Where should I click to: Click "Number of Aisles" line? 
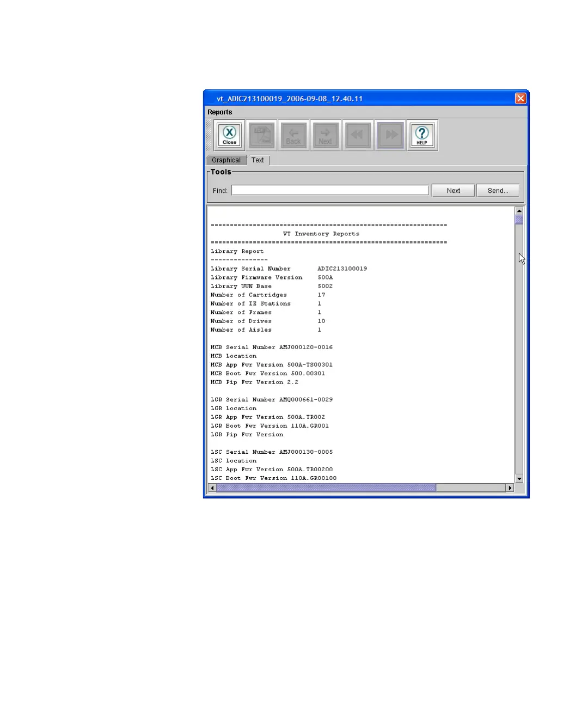click(x=266, y=330)
